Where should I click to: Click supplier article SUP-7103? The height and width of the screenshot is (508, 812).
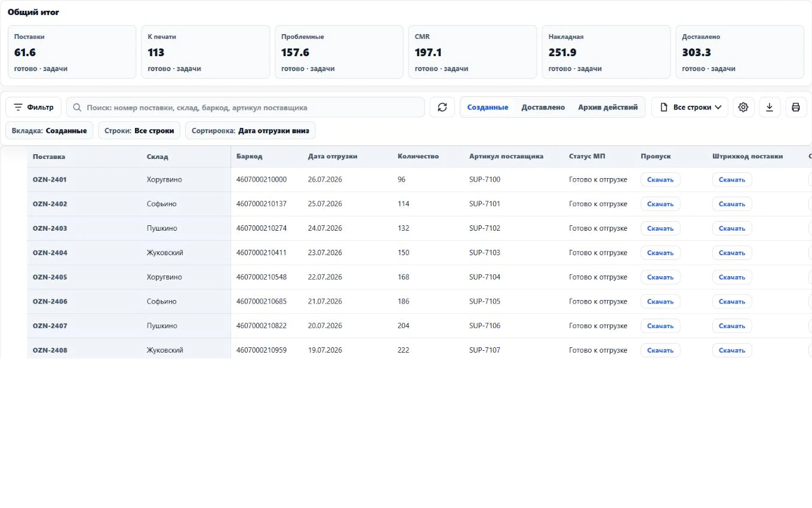click(x=485, y=253)
